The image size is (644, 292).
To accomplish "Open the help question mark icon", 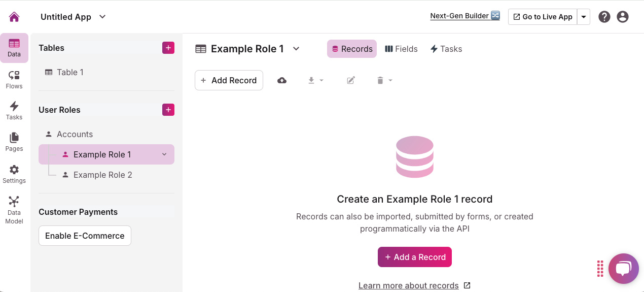I will point(604,17).
